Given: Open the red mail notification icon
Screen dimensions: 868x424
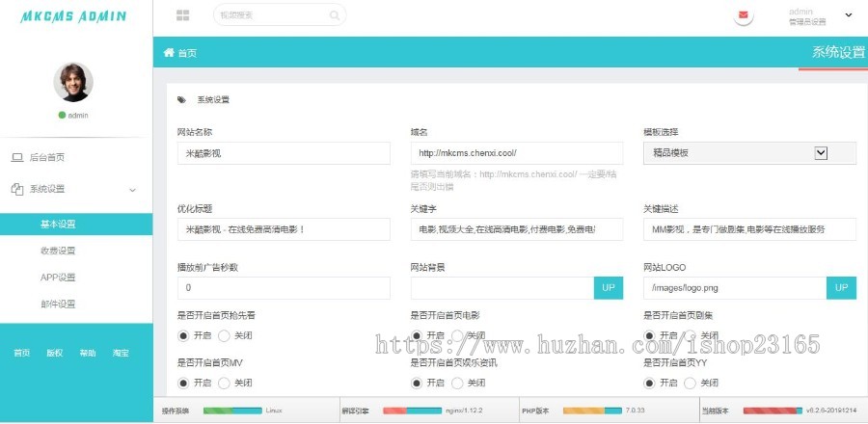Looking at the screenshot, I should [x=744, y=15].
